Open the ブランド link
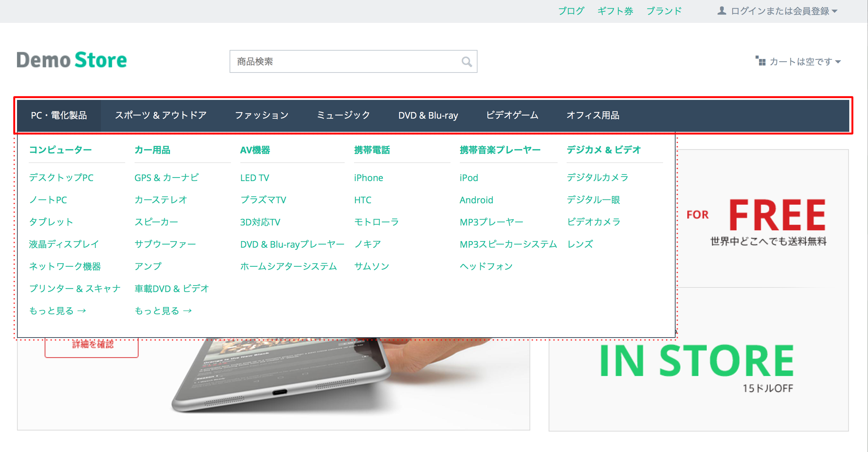The height and width of the screenshot is (452, 868). pyautogui.click(x=664, y=11)
